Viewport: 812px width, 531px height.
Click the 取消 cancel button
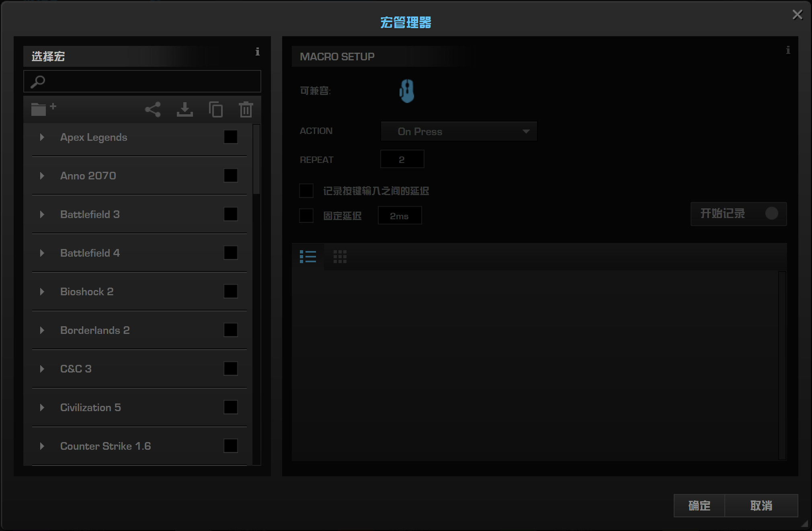coord(761,506)
